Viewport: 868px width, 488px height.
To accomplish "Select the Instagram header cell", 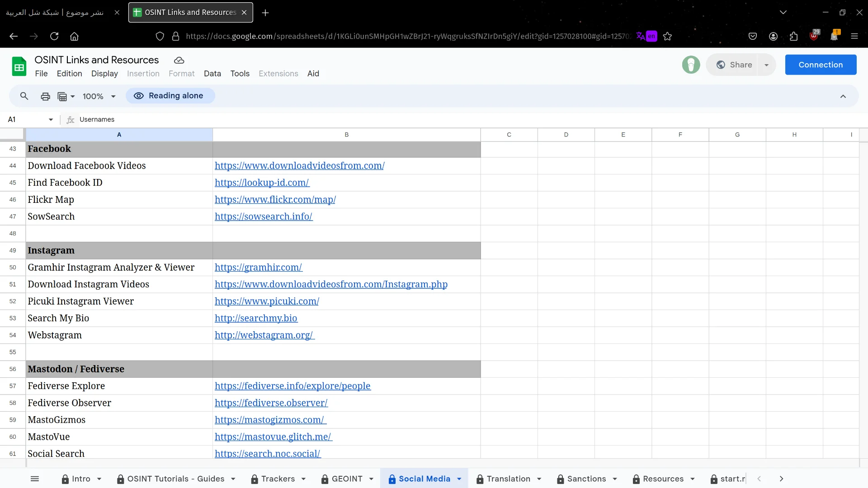I will tap(119, 251).
